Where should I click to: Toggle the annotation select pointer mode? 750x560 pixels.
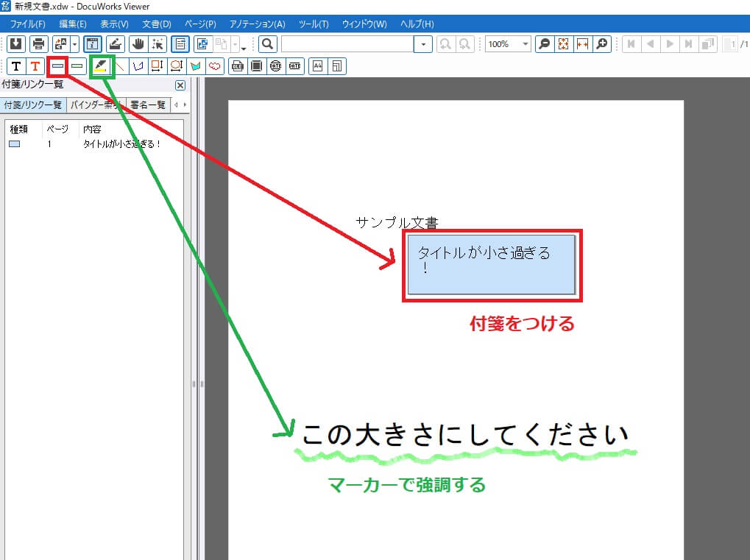(x=157, y=44)
